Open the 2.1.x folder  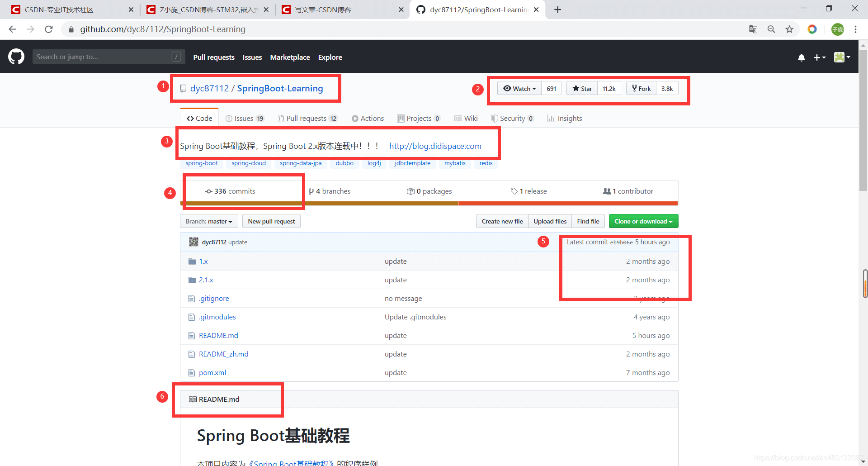pos(206,280)
